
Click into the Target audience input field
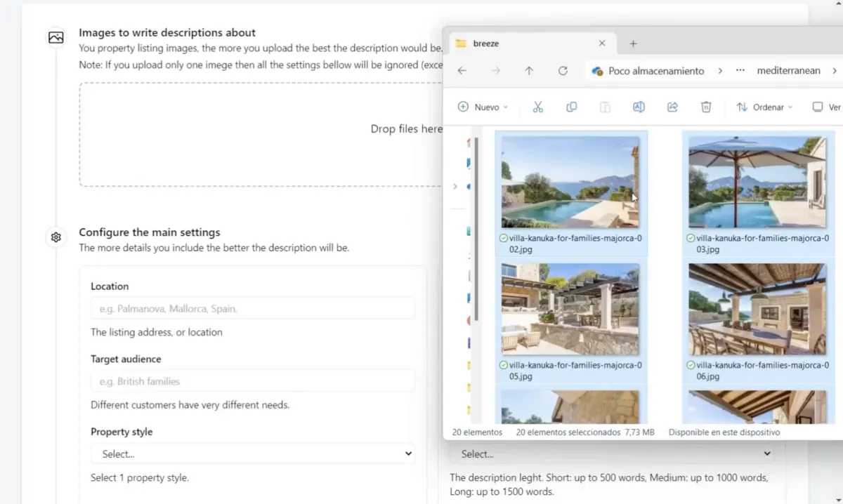point(253,381)
